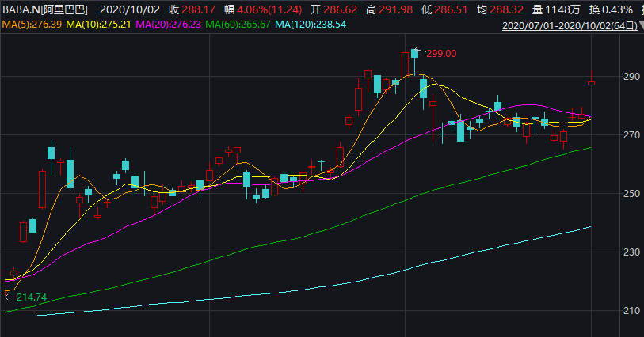Click the 214.74 low price marker
This screenshot has height=337, width=644.
[32, 297]
